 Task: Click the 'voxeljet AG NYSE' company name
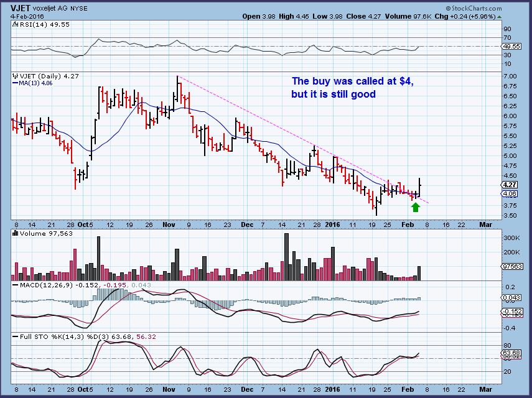(x=60, y=9)
